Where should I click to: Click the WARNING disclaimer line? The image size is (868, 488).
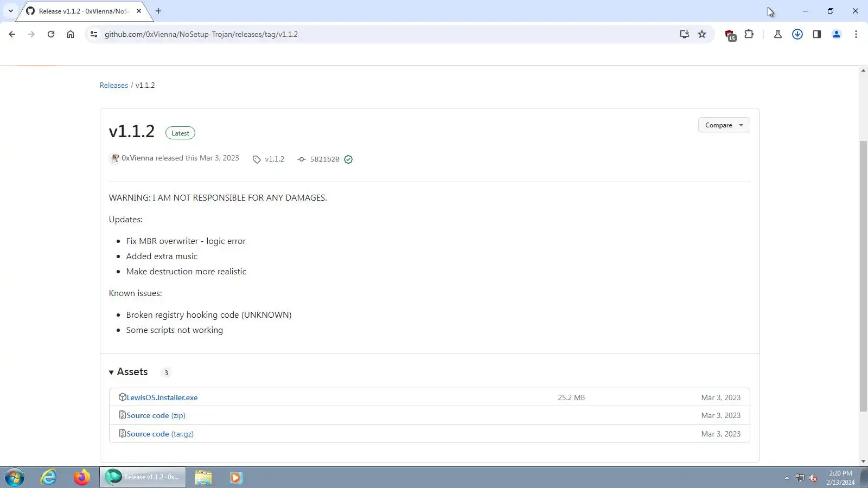218,198
